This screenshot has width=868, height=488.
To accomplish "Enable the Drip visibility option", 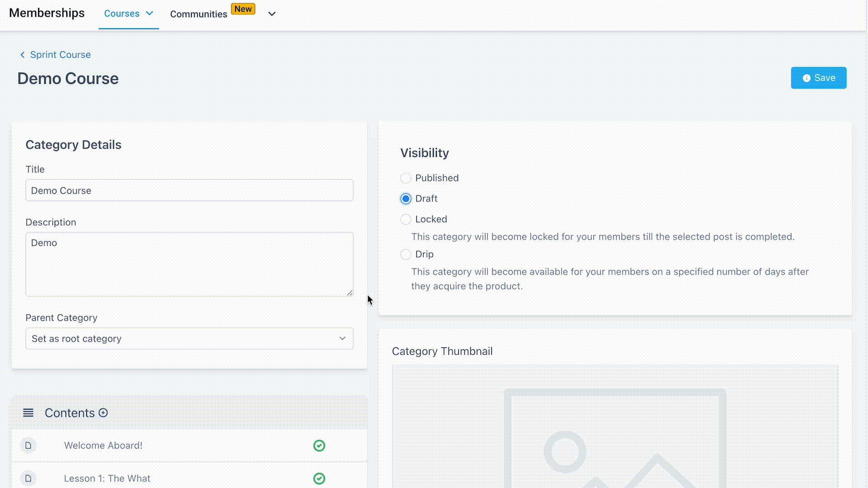I will [x=406, y=254].
